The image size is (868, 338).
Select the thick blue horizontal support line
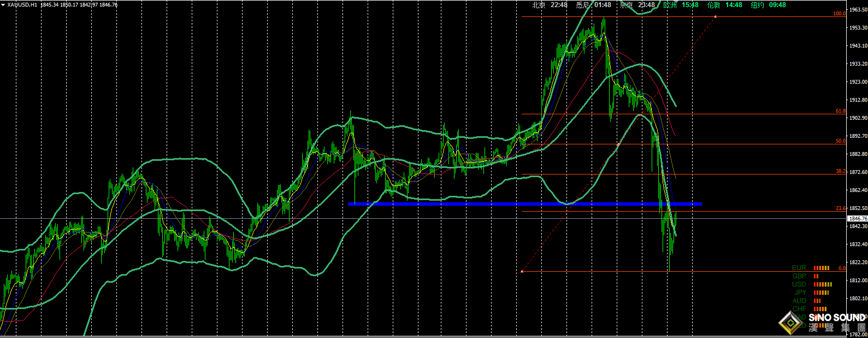coord(524,204)
